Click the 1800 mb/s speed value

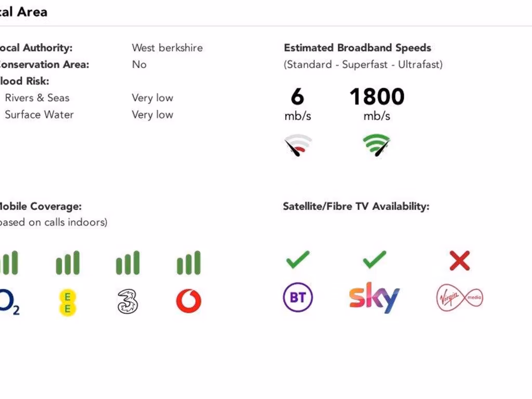coord(377,97)
